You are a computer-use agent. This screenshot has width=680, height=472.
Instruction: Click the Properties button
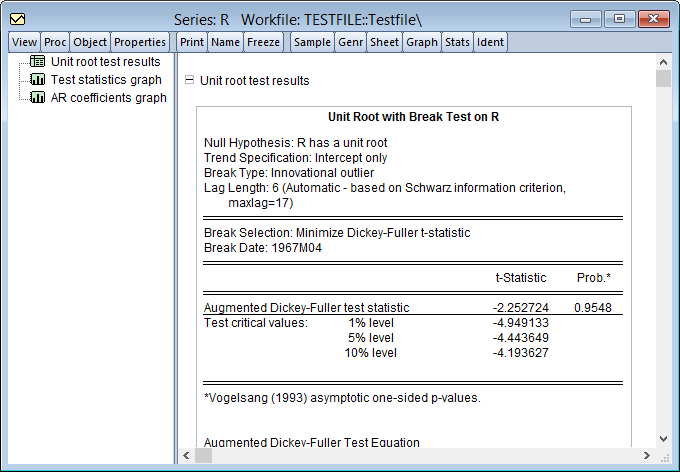click(x=140, y=42)
